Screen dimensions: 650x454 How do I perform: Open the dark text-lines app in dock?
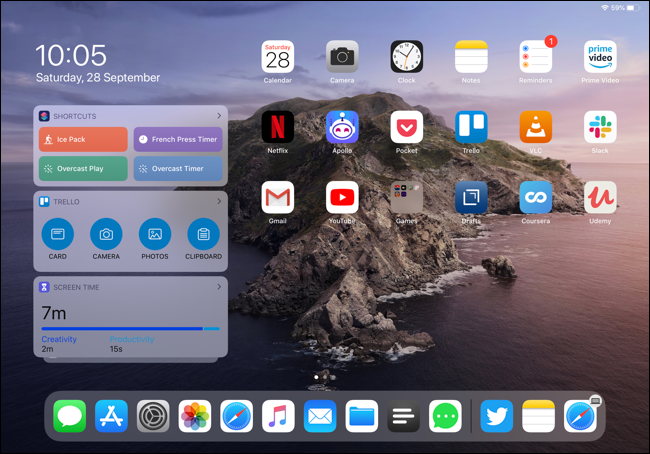pos(403,416)
